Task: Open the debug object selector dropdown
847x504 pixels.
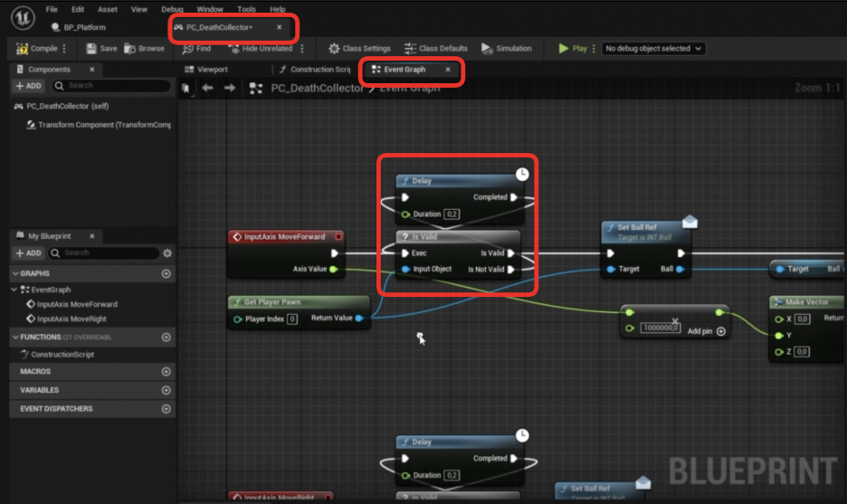Action: point(653,49)
